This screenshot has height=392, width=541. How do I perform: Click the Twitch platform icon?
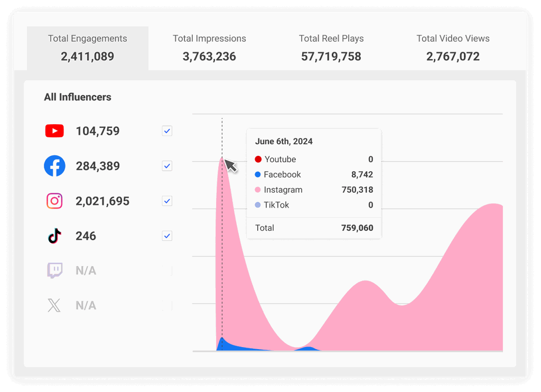[x=54, y=271]
